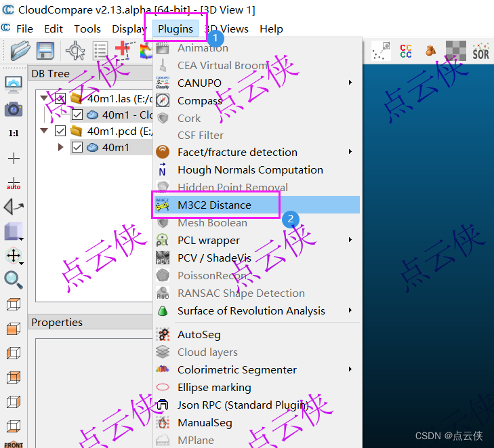The image size is (494, 448).
Task: Toggle checkbox for 40m1.pcd folder
Action: click(60, 131)
